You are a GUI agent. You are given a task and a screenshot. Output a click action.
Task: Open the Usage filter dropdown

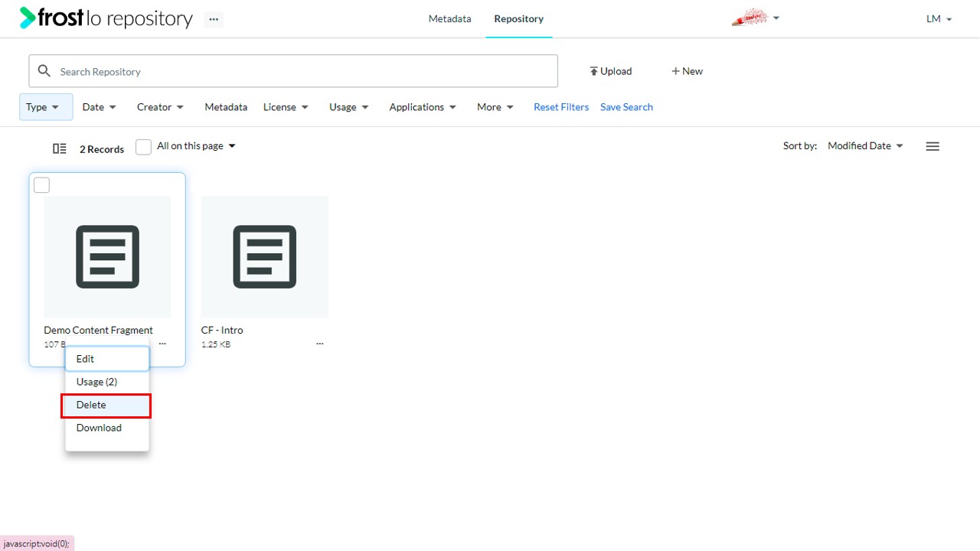(349, 107)
